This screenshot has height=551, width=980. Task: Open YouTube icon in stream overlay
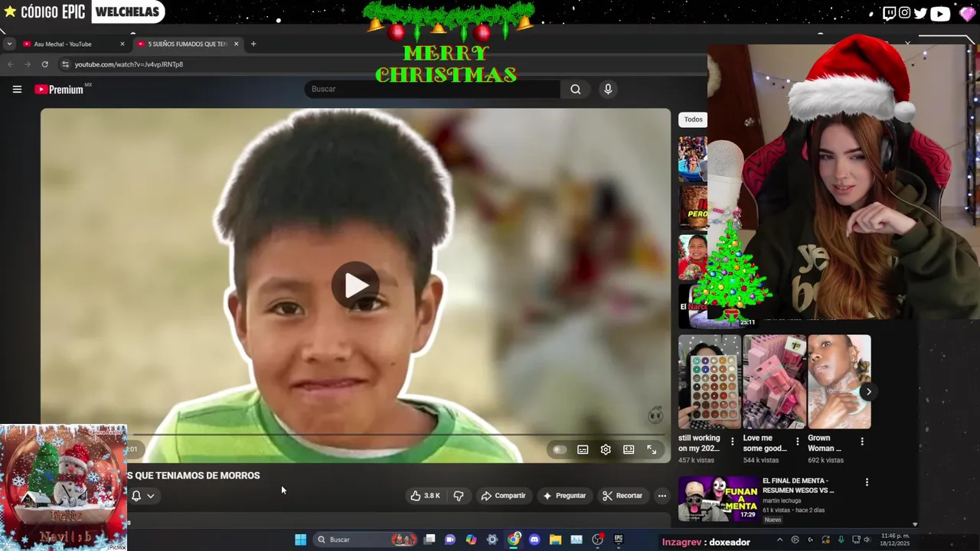pos(940,13)
